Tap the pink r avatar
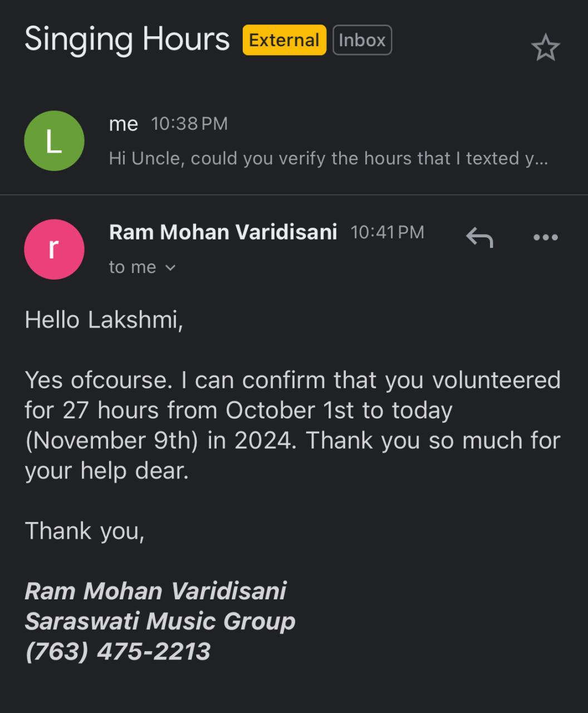 [x=54, y=249]
